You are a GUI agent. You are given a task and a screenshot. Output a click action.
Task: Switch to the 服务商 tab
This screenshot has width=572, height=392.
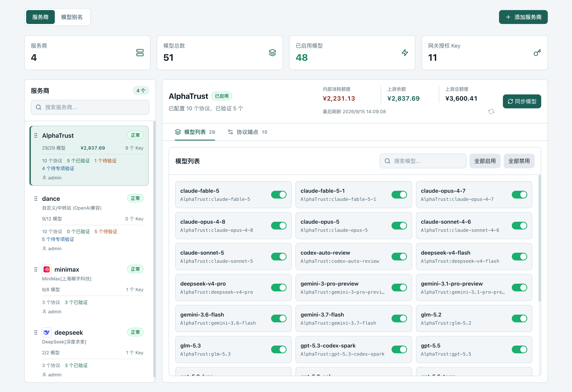click(40, 17)
